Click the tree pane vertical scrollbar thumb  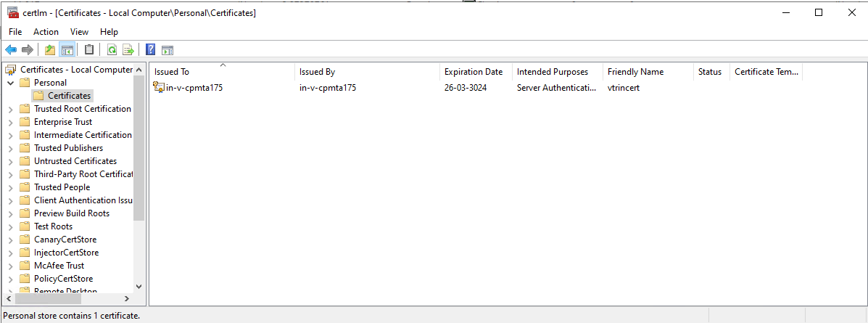[139, 148]
